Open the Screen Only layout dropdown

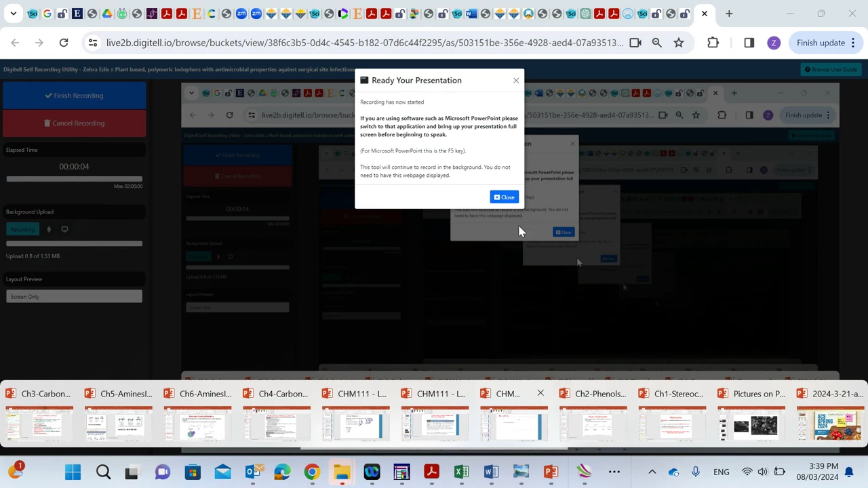pos(74,297)
